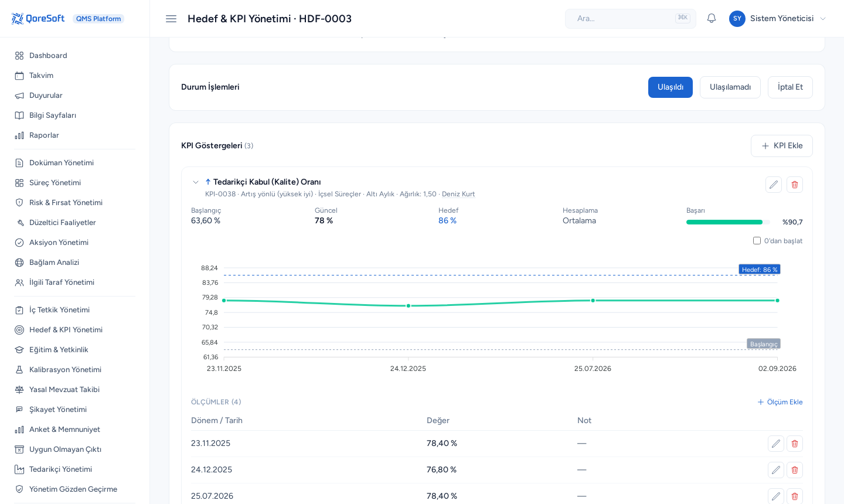Click the Dashboard grid icon in sidebar
This screenshot has width=844, height=504.
[19, 56]
